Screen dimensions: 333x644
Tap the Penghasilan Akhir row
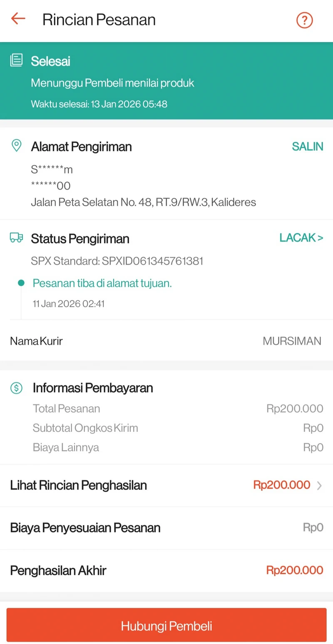166,570
